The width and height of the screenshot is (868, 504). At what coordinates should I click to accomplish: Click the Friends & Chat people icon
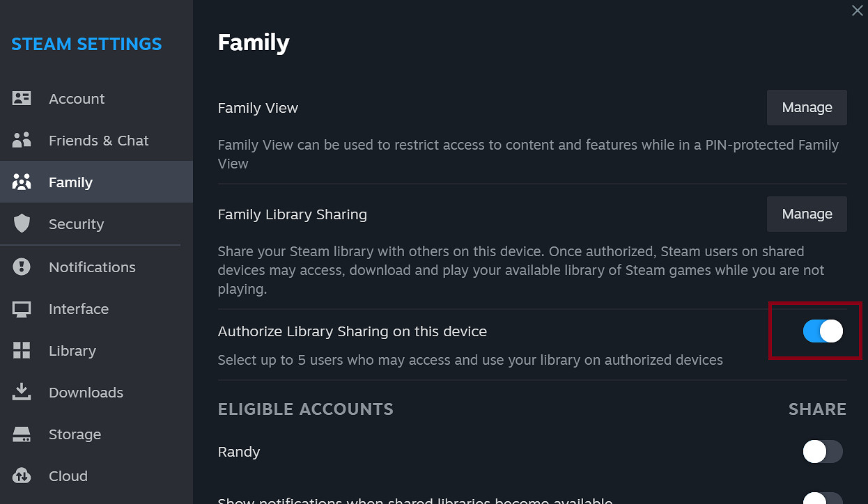click(22, 141)
